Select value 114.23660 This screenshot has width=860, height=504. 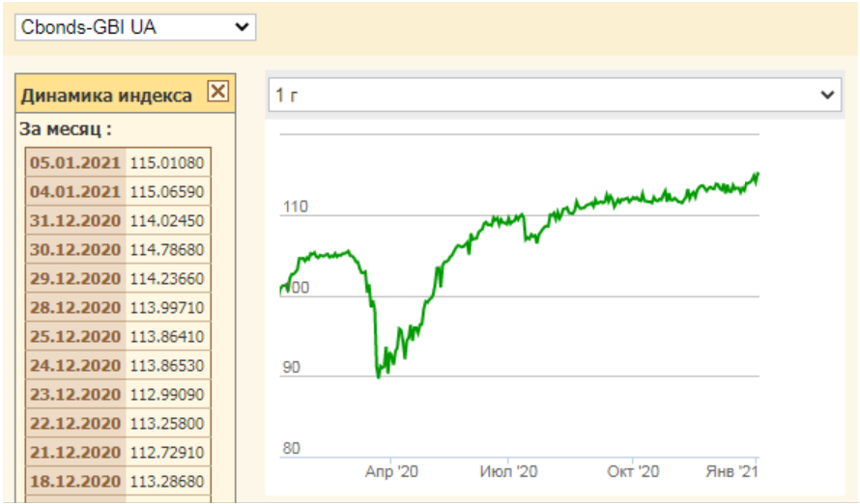167,279
